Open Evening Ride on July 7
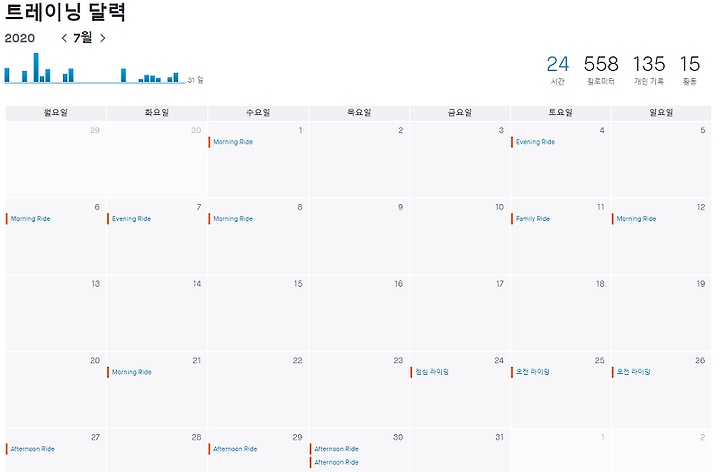 [131, 219]
